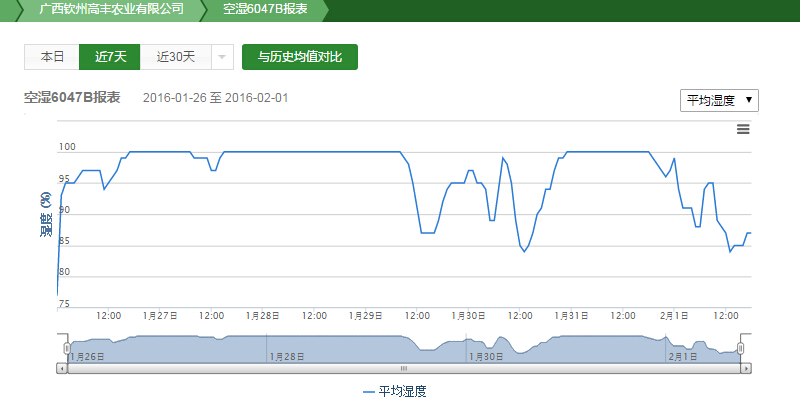Click the 空湿6047B报表 chart title
This screenshot has width=800, height=409.
(x=72, y=97)
